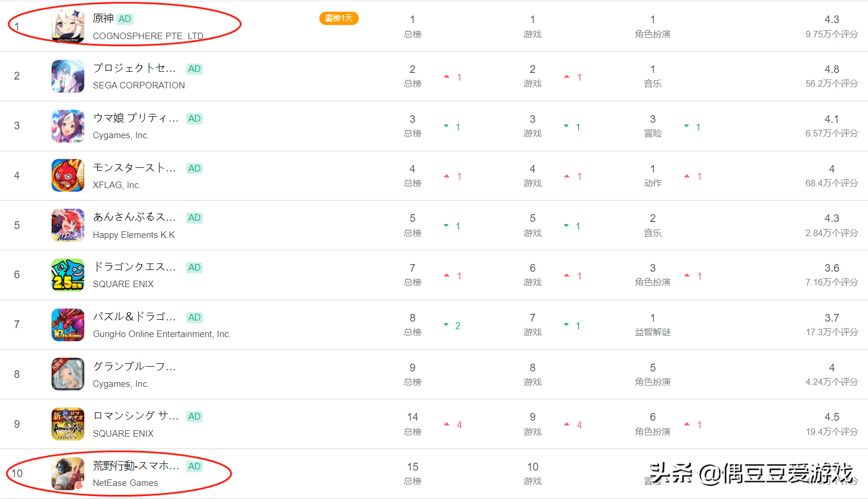Open the 原神 game app icon
The image size is (868, 499).
click(x=68, y=26)
